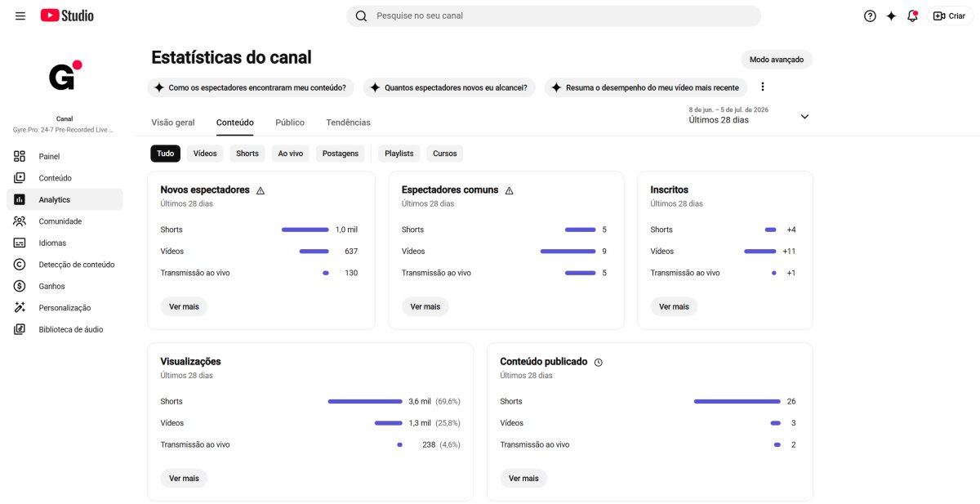This screenshot has width=980, height=504.
Task: Click the '26' Shorts published value
Action: coord(791,401)
